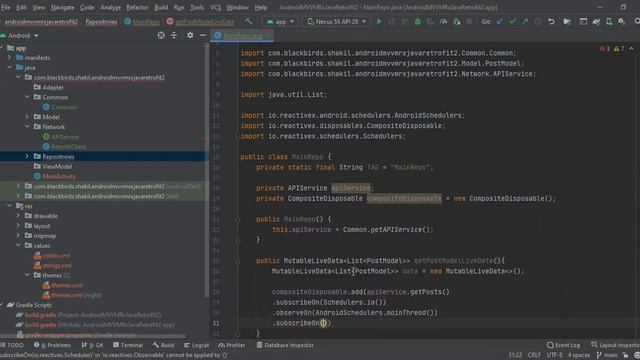Click Sync Project with Gradle Files icon

point(596,21)
